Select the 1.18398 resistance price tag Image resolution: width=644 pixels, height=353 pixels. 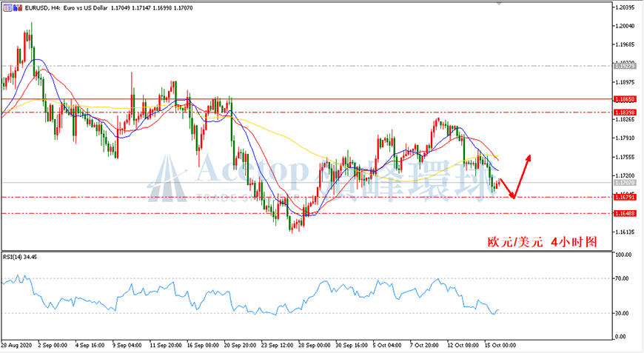[625, 112]
